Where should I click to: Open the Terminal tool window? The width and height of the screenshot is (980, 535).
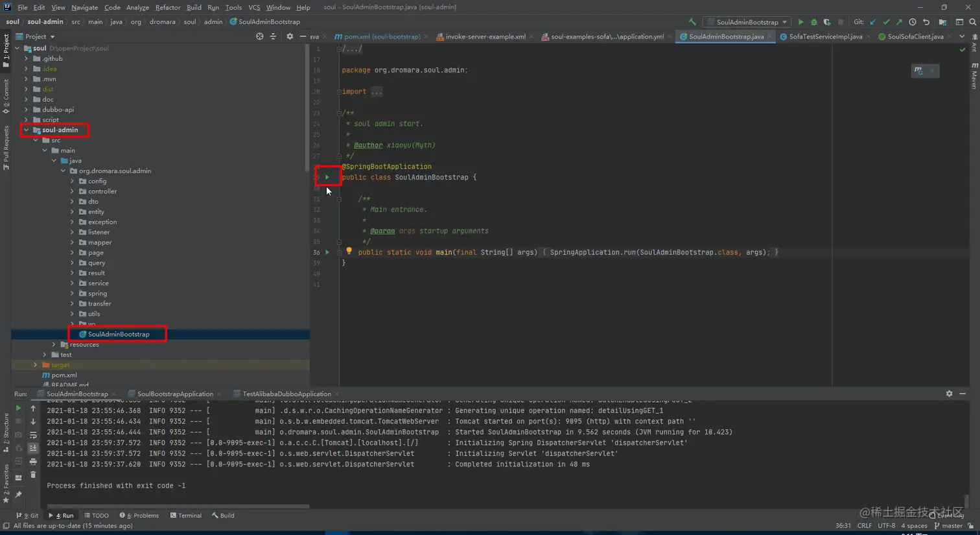[x=185, y=516]
